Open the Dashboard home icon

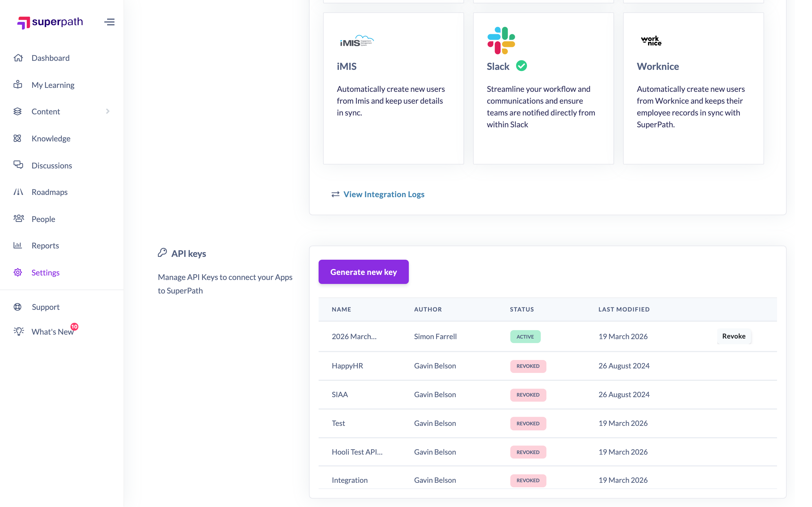point(18,58)
